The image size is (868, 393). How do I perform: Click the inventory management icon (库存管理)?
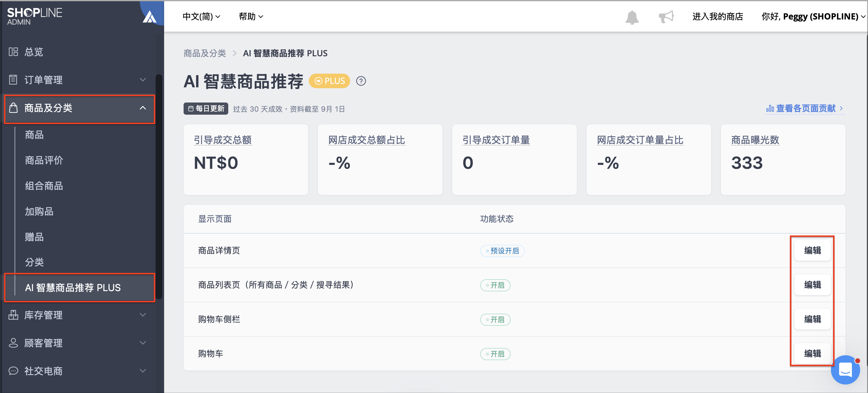click(13, 315)
